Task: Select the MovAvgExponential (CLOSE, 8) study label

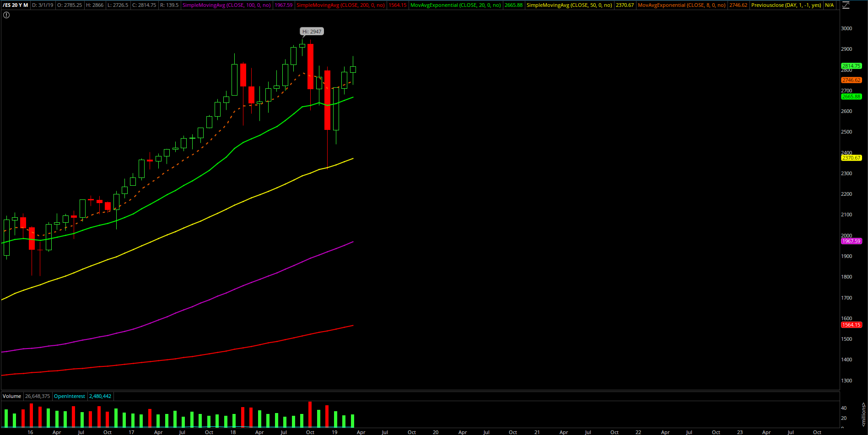Action: coord(681,5)
